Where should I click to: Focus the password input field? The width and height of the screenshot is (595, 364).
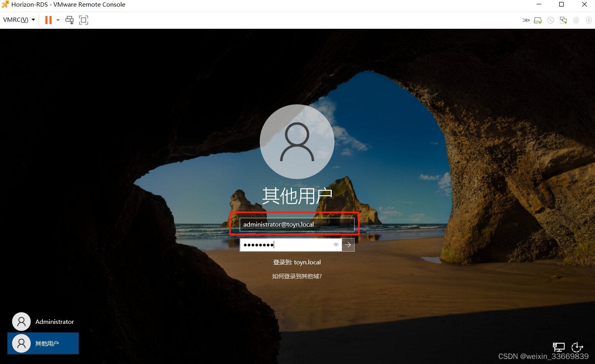point(290,245)
